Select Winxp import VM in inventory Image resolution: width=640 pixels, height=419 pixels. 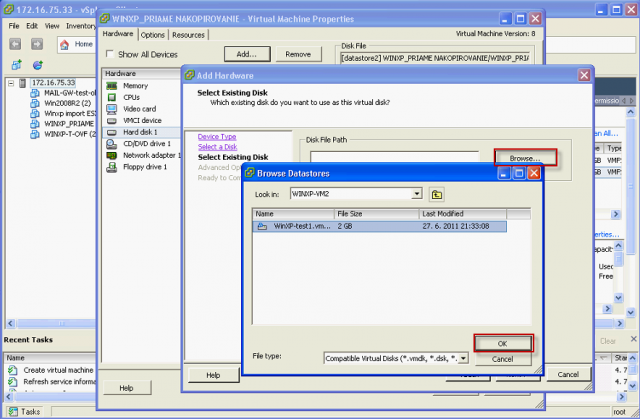(x=69, y=113)
